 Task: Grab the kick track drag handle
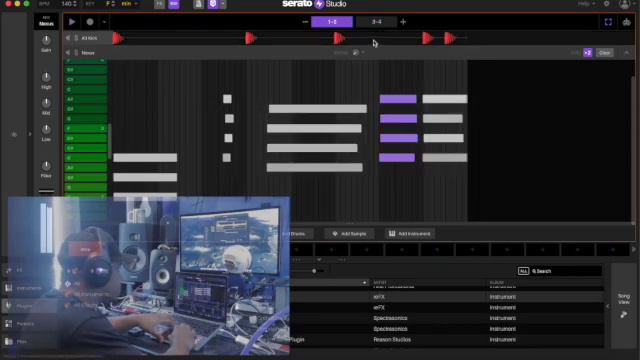76,38
